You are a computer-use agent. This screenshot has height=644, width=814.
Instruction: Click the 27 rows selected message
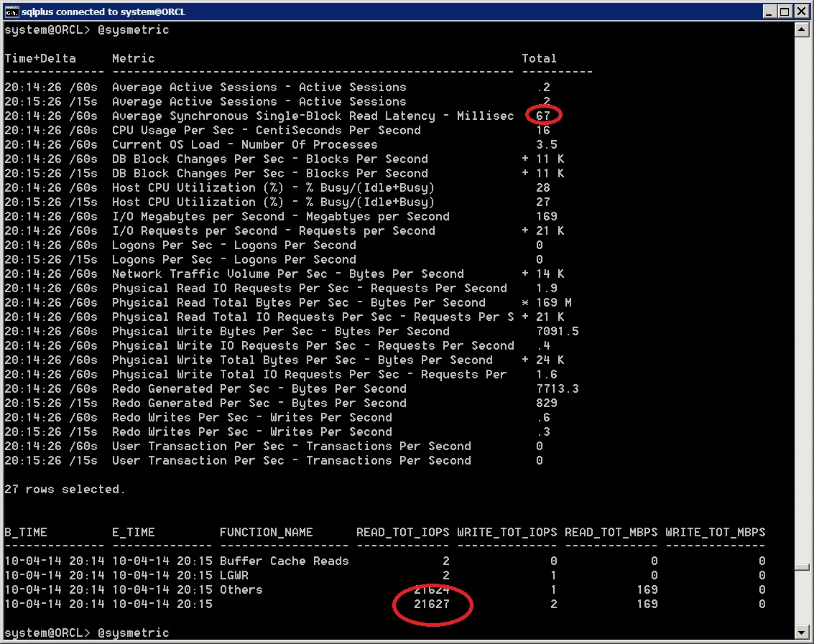[x=65, y=490]
